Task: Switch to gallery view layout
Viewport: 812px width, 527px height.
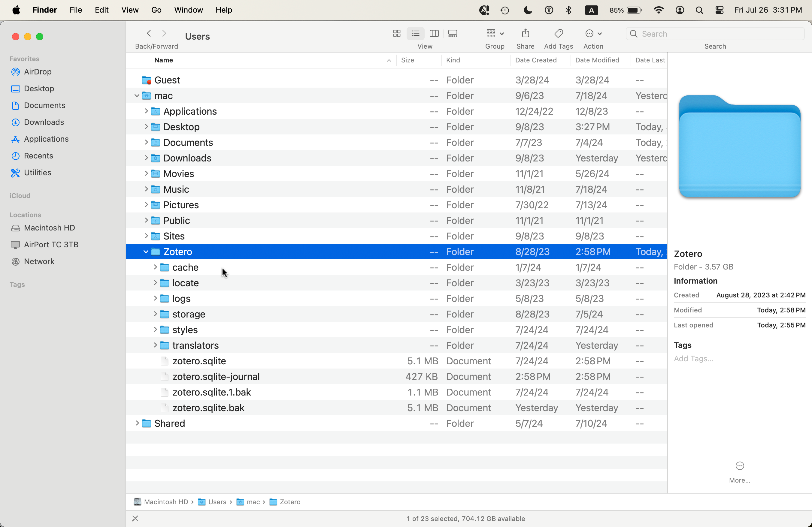Action: click(453, 33)
